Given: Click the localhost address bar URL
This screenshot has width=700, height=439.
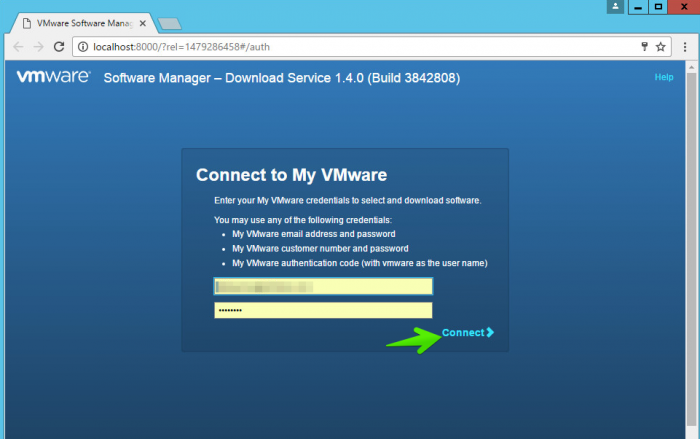Looking at the screenshot, I should (181, 47).
